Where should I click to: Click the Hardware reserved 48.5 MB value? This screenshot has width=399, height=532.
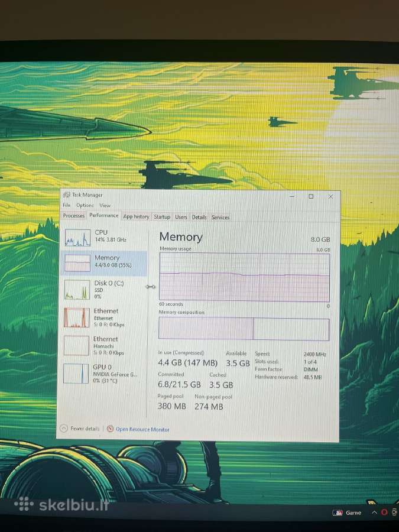pyautogui.click(x=313, y=377)
